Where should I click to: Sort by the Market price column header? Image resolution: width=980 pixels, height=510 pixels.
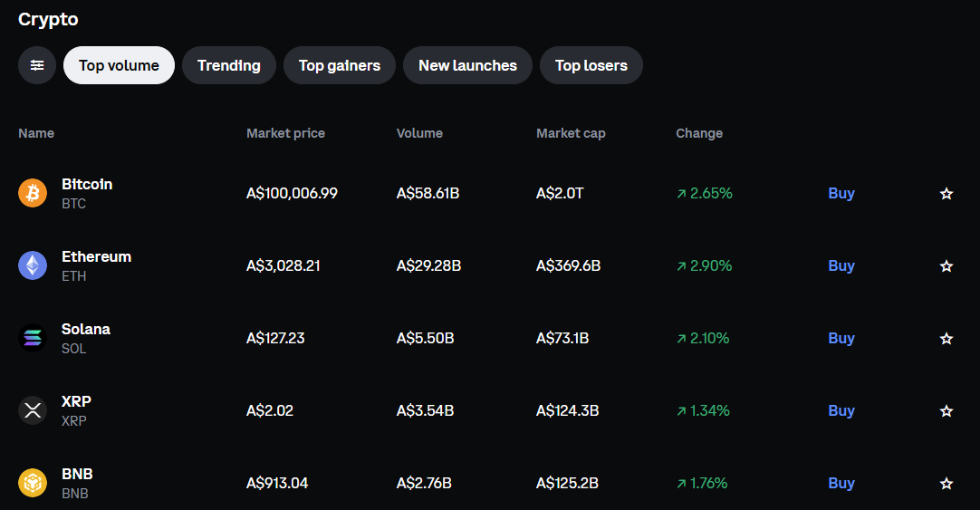coord(285,133)
